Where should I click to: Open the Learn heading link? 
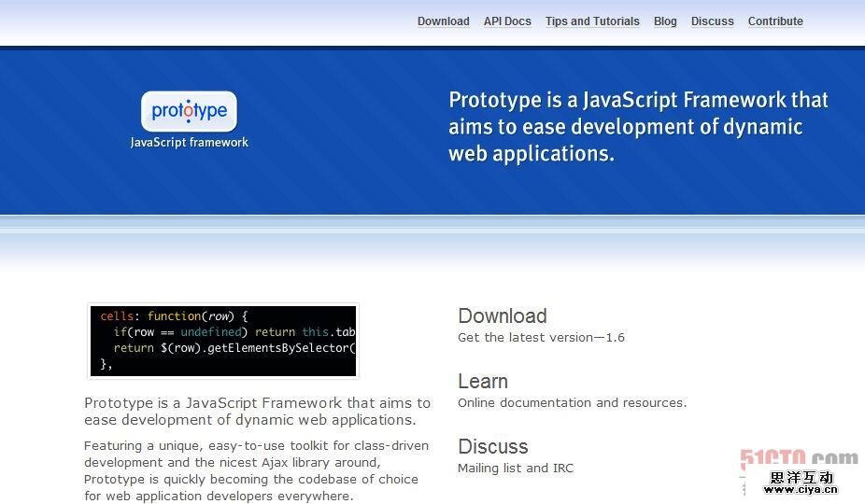coord(482,382)
